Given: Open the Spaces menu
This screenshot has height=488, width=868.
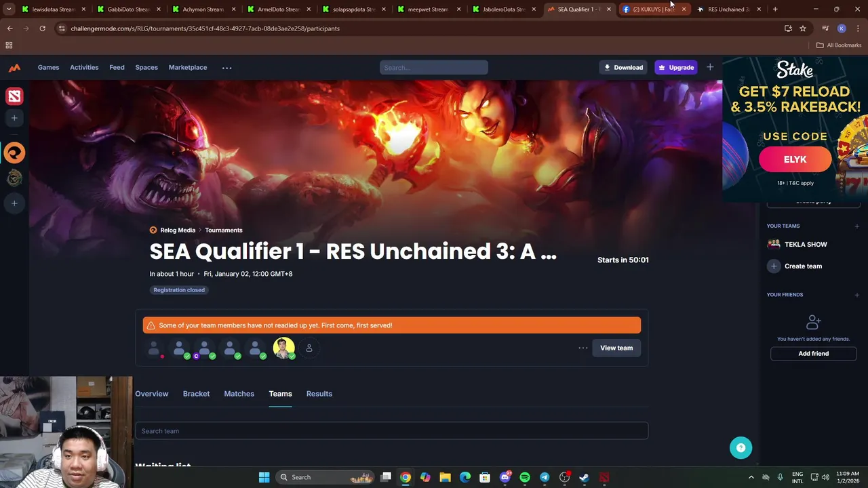Looking at the screenshot, I should click(146, 67).
